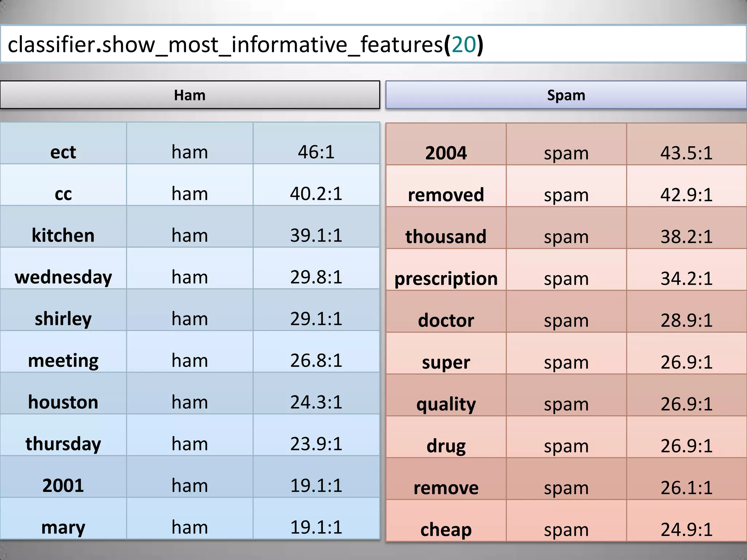Viewport: 747px width, 560px height.
Task: Click the Spam header box
Action: (566, 95)
